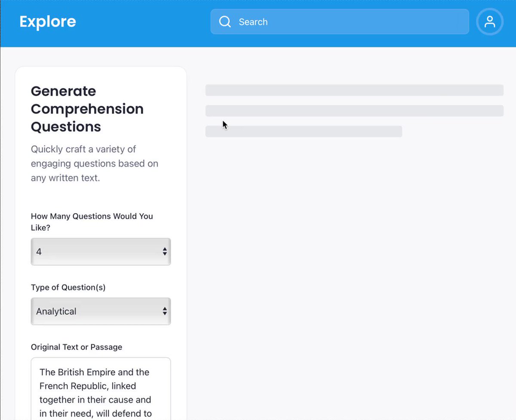Click the Explore logo in header
Image resolution: width=516 pixels, height=420 pixels.
pos(48,21)
